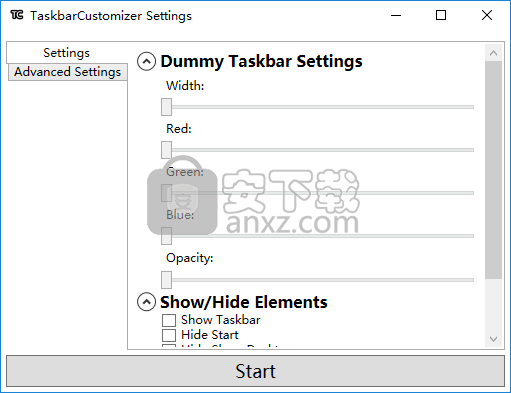Click the Dummy Taskbar Settings heading
Screen dimensions: 511x393
coord(261,62)
